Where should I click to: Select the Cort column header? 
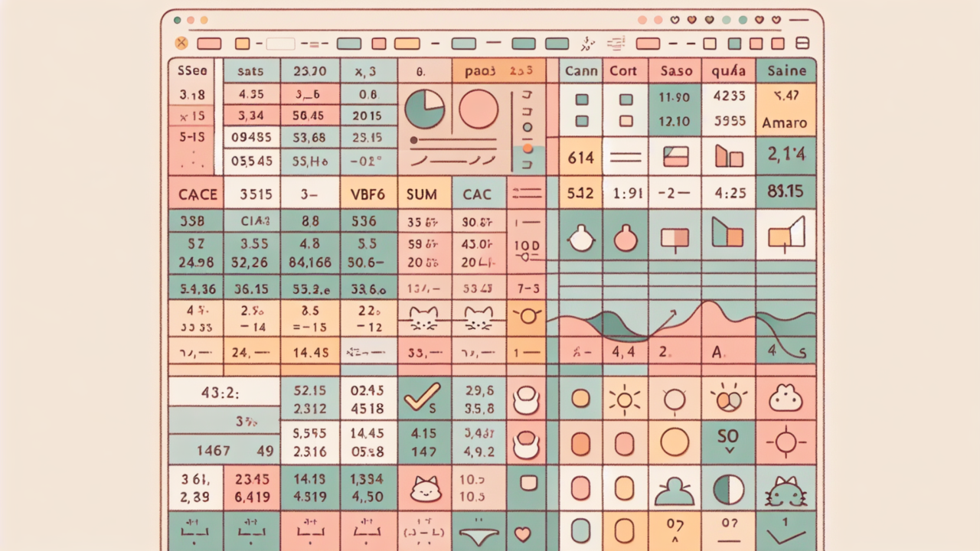624,71
